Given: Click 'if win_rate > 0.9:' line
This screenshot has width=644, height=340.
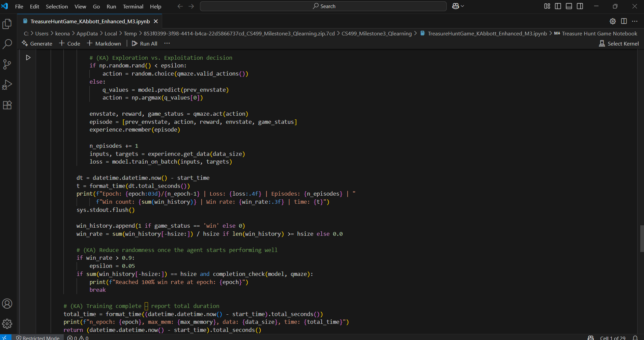Looking at the screenshot, I should 106,258.
